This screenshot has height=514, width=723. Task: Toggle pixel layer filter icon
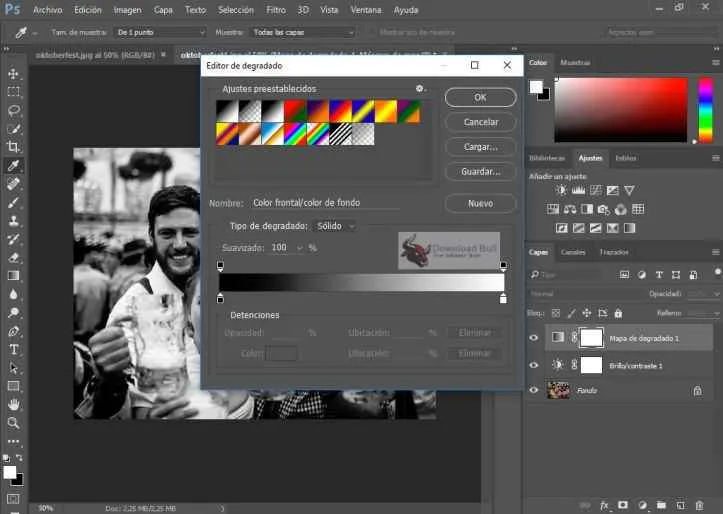[x=624, y=275]
